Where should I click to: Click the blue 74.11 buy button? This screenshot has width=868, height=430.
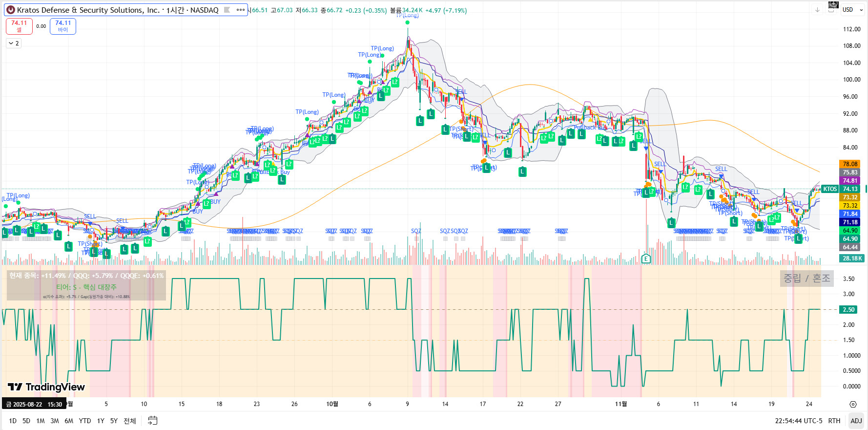tap(63, 26)
